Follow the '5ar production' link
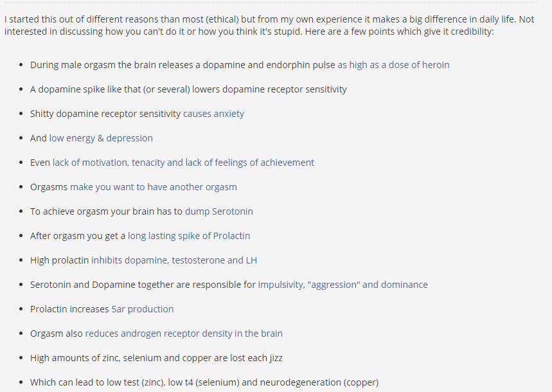Screen dimensions: 552x392 143,309
